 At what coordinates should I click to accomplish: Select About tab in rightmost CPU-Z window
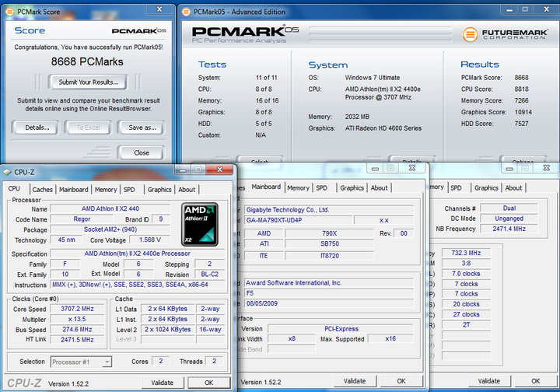[513, 187]
